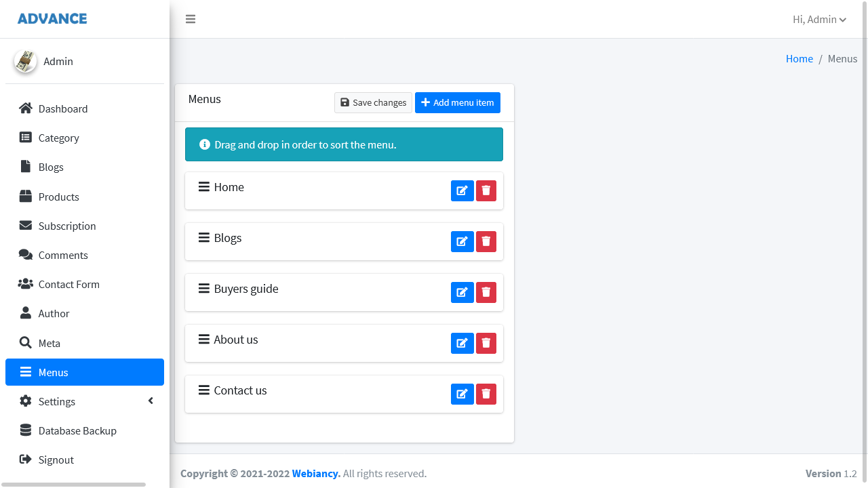Go to Products in sidebar

[59, 197]
